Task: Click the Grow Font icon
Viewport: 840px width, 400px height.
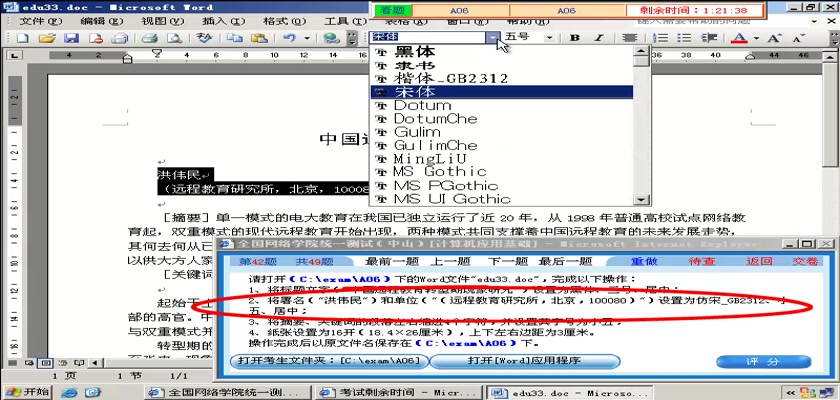Action: pyautogui.click(x=773, y=37)
